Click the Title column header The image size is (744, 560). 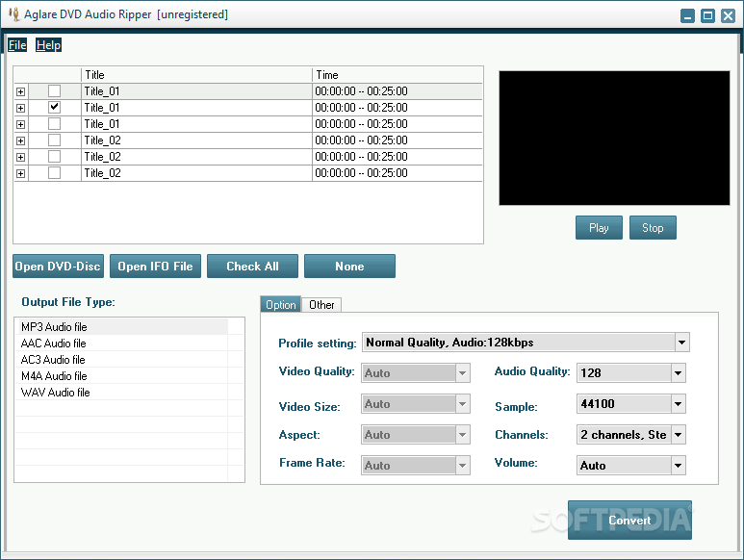196,75
